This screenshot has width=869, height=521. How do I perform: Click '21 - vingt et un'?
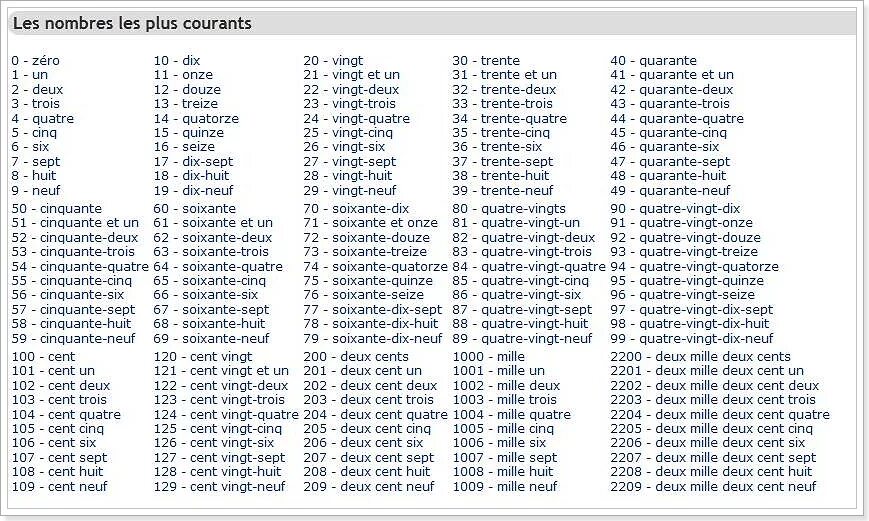pos(351,75)
